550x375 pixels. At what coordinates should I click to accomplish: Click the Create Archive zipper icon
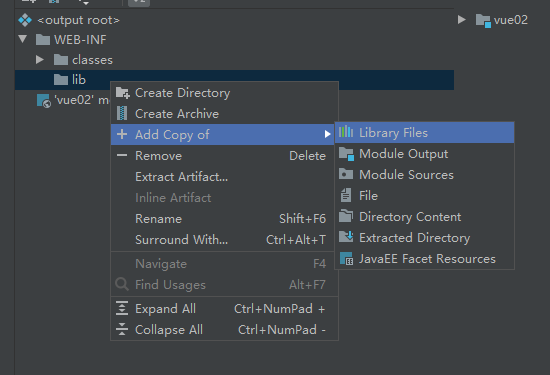point(122,113)
